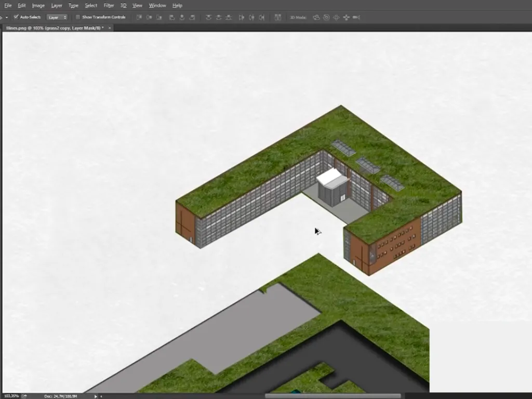Viewport: 532px width, 399px height.
Task: Click the Align Bottom Edges icon
Action: [159, 17]
